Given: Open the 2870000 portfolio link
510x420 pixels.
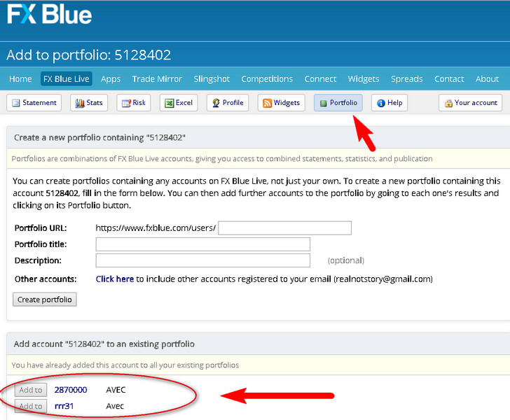Looking at the screenshot, I should (x=71, y=390).
